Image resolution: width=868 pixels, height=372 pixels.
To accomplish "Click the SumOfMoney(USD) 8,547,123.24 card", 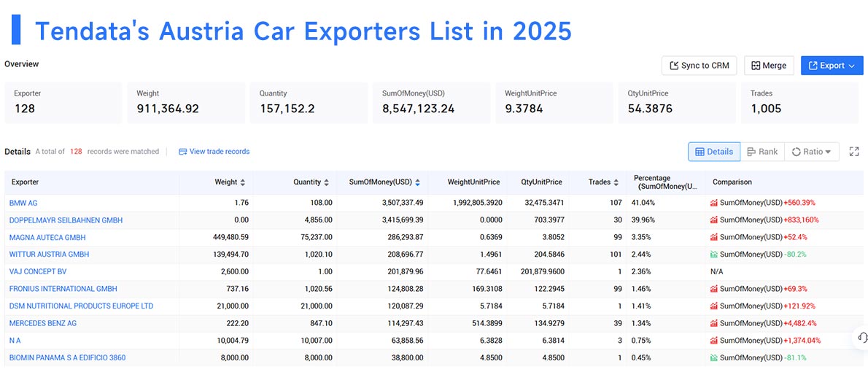I will (x=432, y=103).
